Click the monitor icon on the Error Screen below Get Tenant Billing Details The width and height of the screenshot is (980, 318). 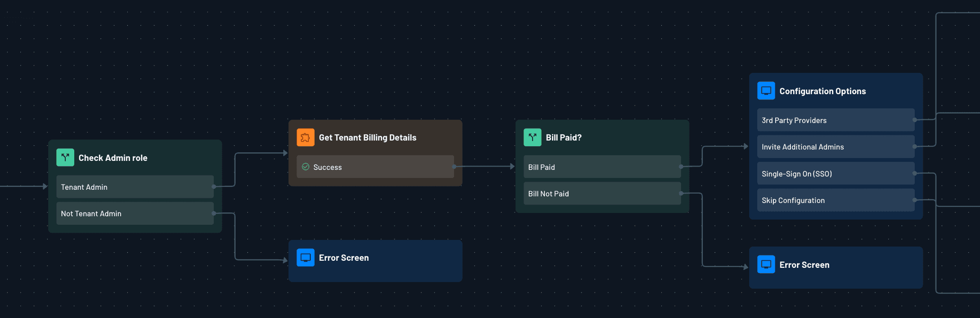click(x=306, y=258)
